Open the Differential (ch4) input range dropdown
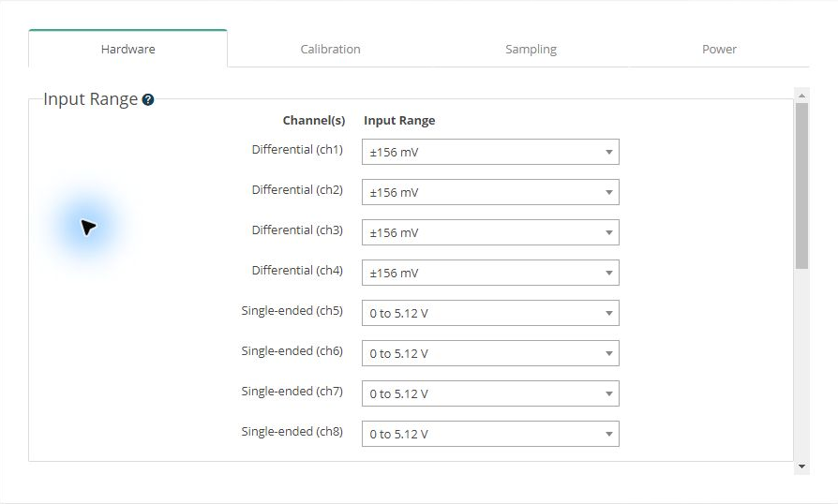Viewport: 838px width, 504px height. coord(490,273)
